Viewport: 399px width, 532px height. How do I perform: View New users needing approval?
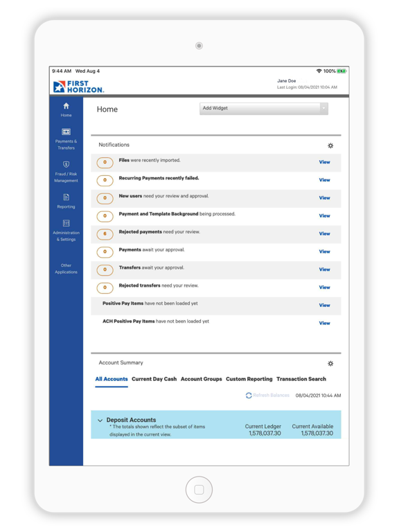click(x=324, y=198)
